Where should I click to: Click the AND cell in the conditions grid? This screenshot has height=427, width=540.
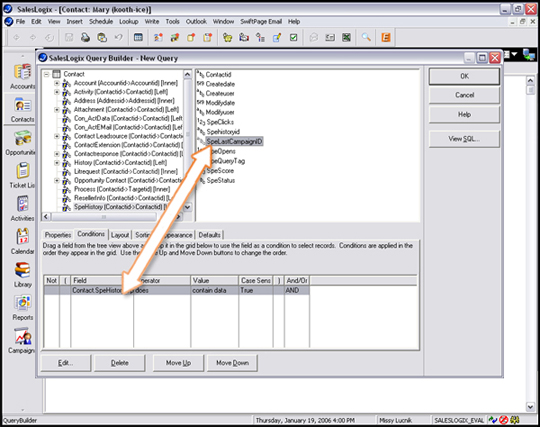coord(297,290)
